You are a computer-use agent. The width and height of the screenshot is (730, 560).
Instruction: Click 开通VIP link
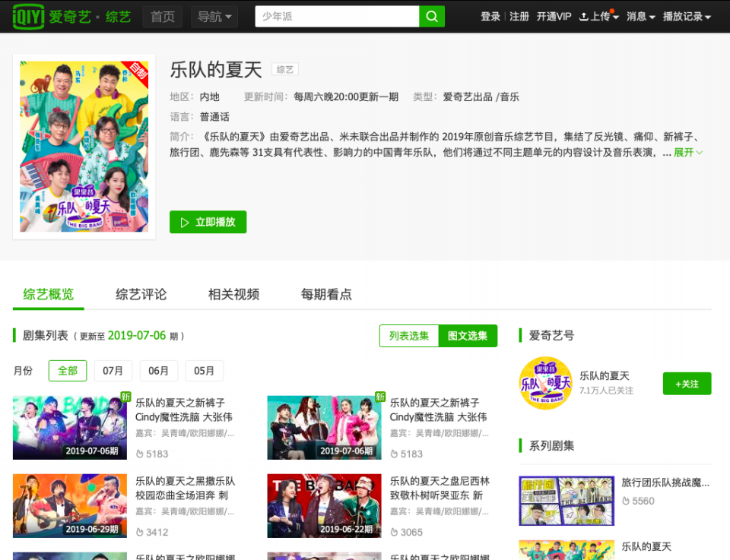(x=554, y=17)
